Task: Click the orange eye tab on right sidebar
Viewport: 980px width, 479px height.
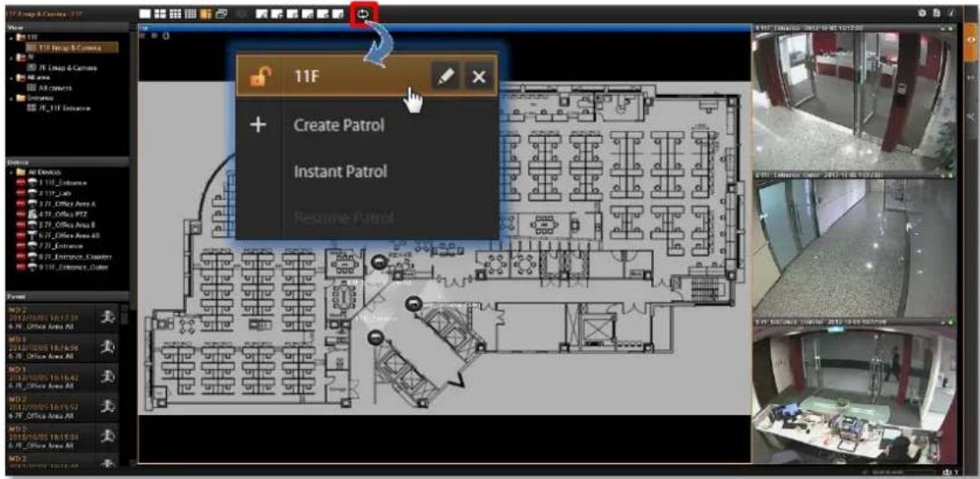Action: pyautogui.click(x=970, y=42)
